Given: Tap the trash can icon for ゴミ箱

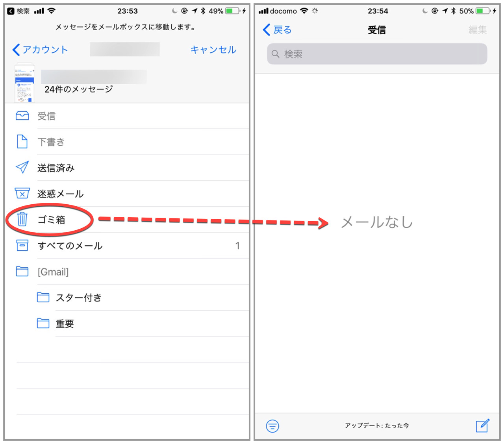Looking at the screenshot, I should pyautogui.click(x=22, y=219).
